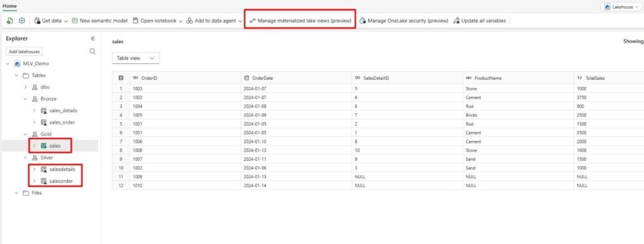The width and height of the screenshot is (644, 244).
Task: Click the Gold schema icon
Action: [x=35, y=134]
